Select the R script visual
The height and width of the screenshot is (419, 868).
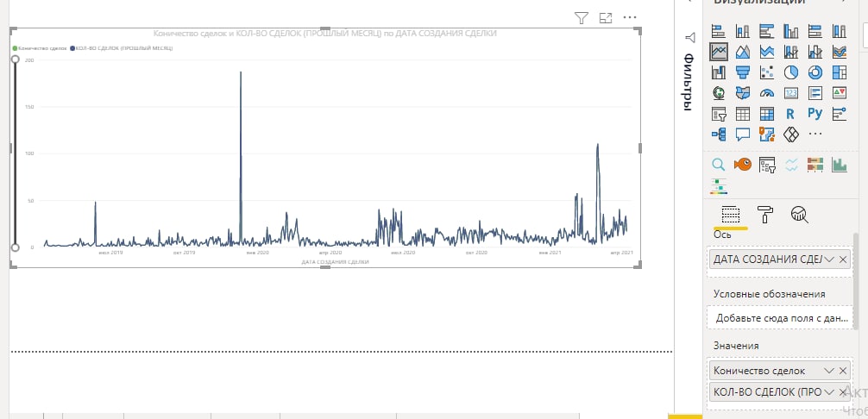coord(791,113)
